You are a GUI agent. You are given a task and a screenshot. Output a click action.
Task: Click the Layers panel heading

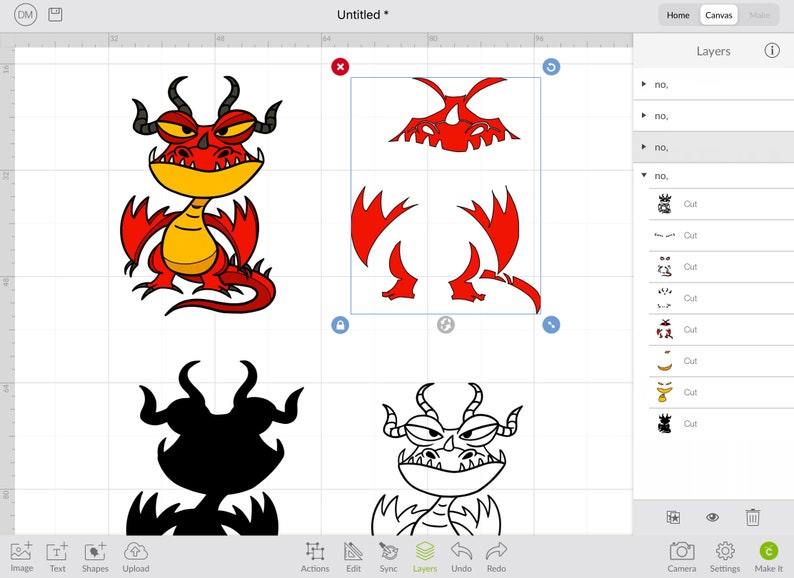point(713,51)
